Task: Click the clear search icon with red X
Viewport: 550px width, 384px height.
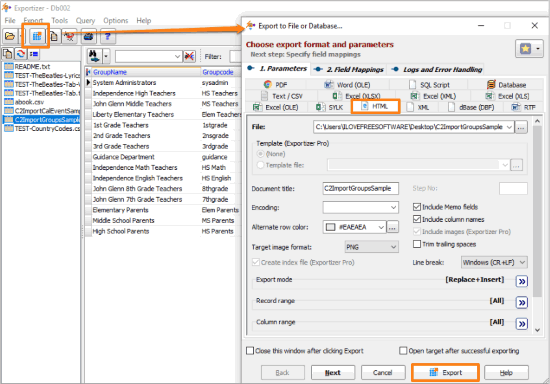Action: (189, 56)
